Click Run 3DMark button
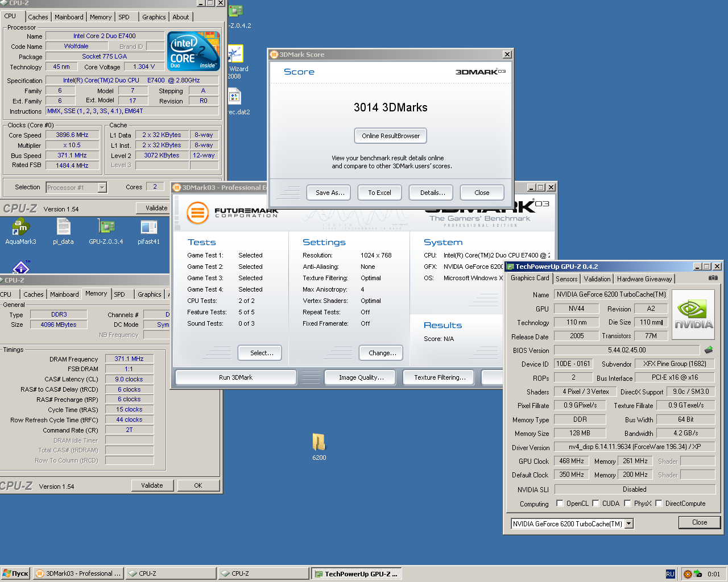 (235, 377)
